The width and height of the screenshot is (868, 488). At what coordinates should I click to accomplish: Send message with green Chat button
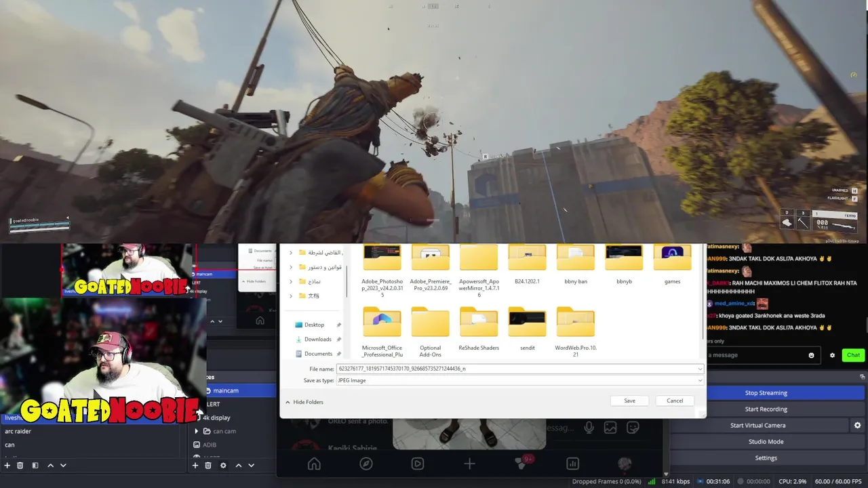pos(853,355)
